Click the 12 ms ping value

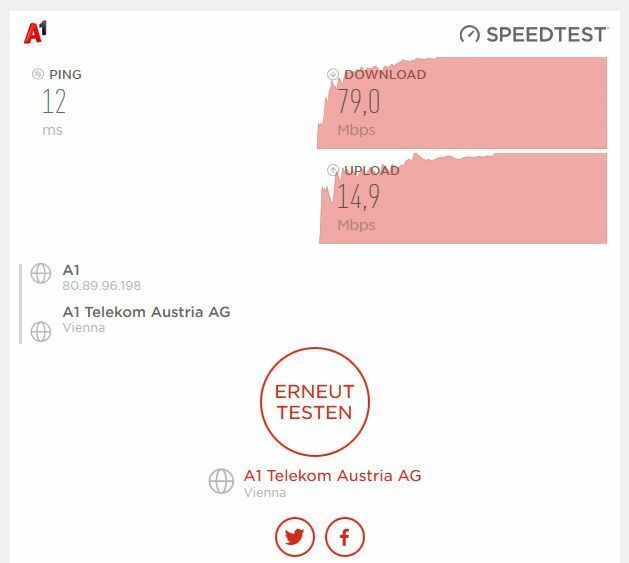[x=54, y=102]
